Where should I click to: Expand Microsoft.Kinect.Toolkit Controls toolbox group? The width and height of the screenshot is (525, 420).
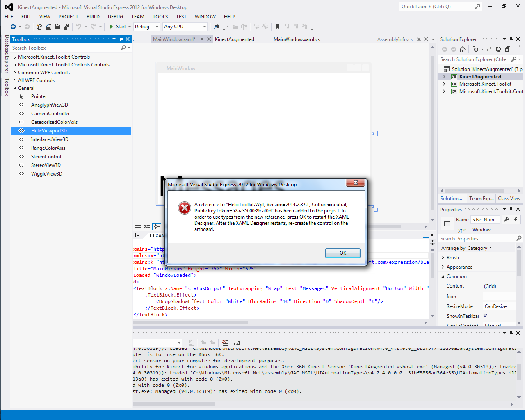[15, 57]
